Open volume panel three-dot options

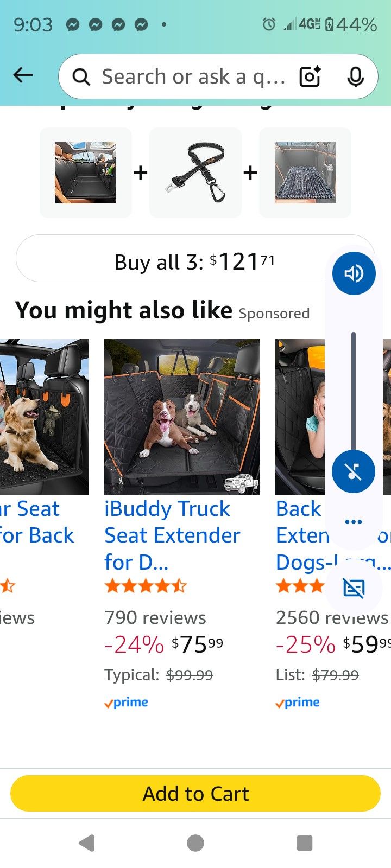pyautogui.click(x=354, y=522)
